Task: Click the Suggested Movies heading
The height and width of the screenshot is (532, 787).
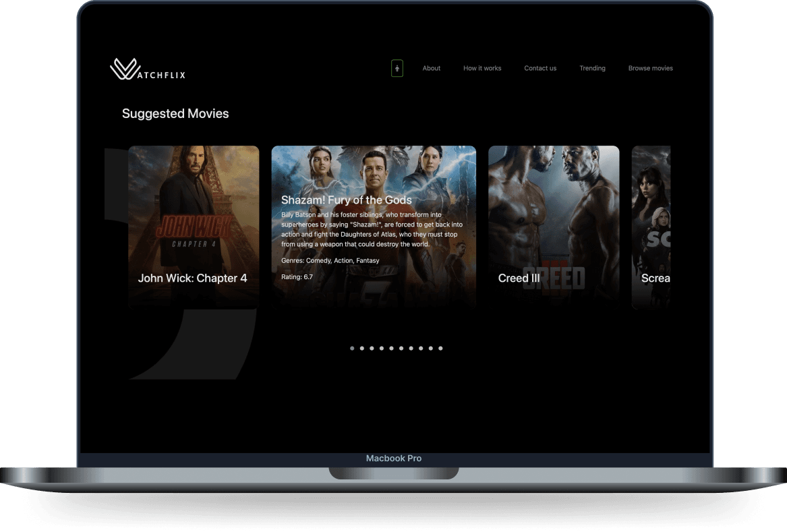Action: coord(175,114)
